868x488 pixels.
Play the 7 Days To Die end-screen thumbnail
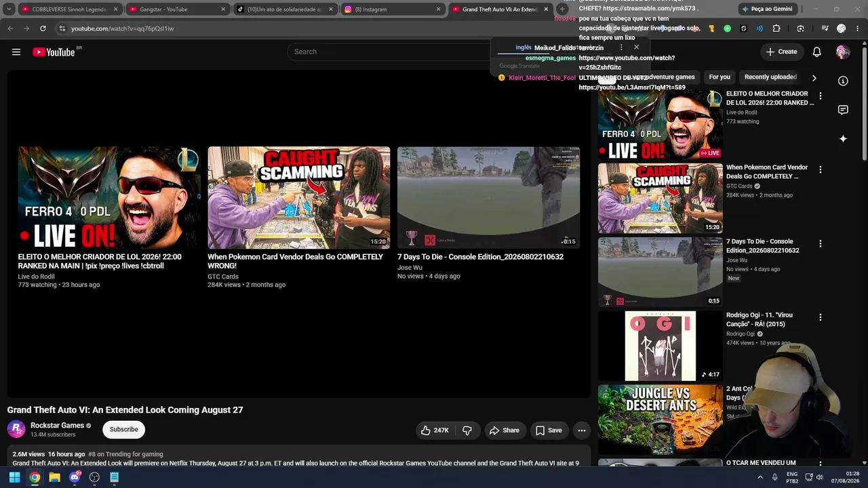coord(488,198)
